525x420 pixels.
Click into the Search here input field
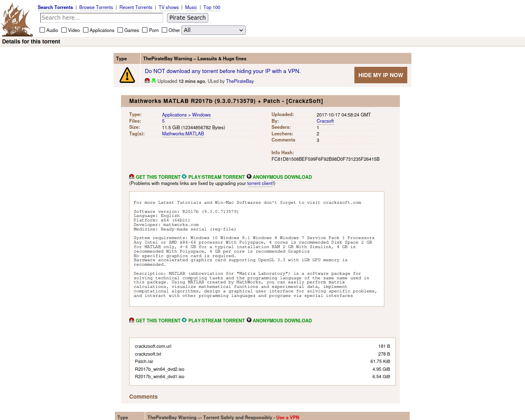[102, 18]
